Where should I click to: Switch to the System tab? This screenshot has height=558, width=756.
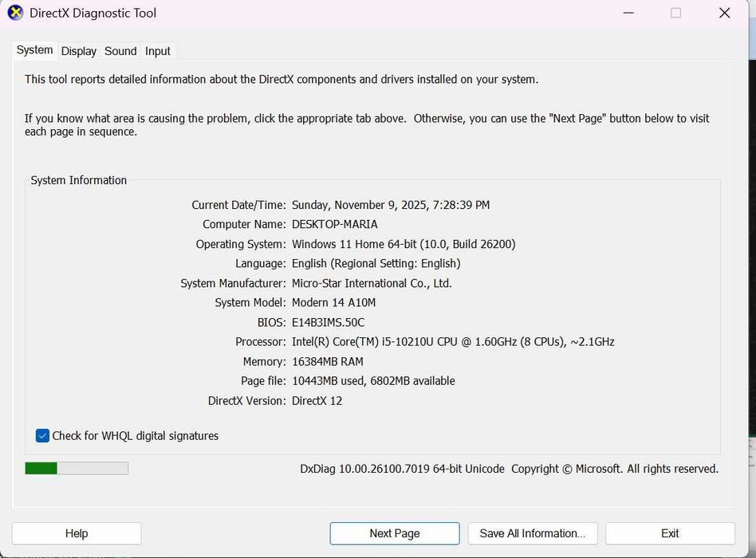point(35,50)
